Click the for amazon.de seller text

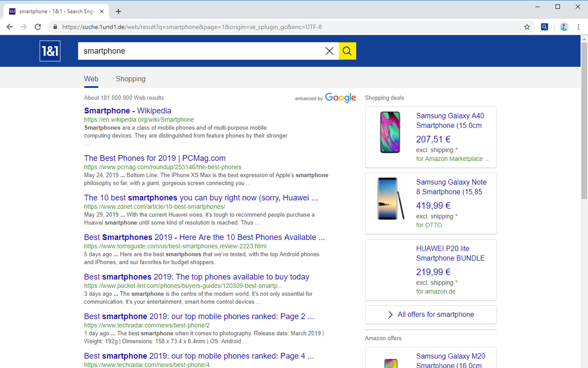(x=436, y=291)
